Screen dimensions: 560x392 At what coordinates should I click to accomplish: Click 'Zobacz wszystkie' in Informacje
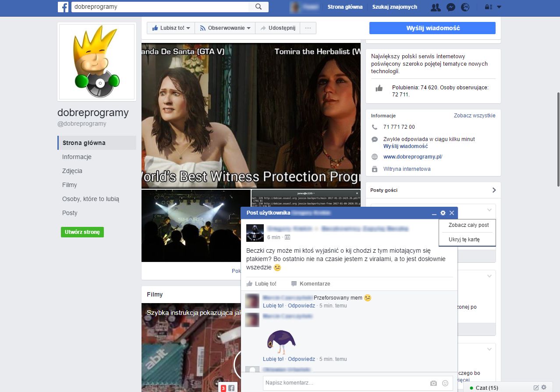475,116
